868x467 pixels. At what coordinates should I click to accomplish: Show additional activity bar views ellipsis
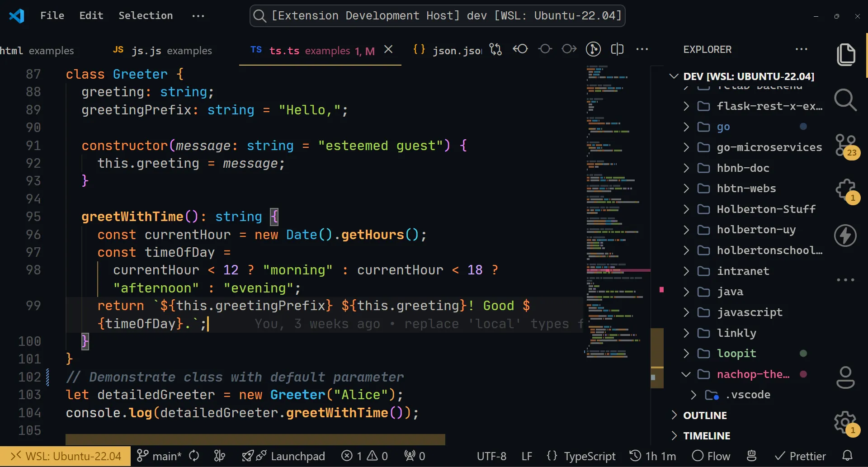(x=845, y=280)
